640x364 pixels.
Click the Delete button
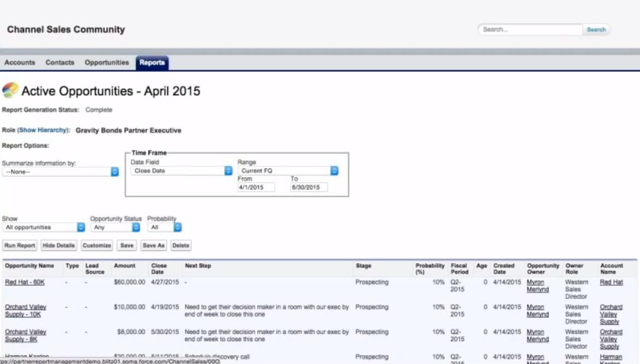pyautogui.click(x=181, y=245)
